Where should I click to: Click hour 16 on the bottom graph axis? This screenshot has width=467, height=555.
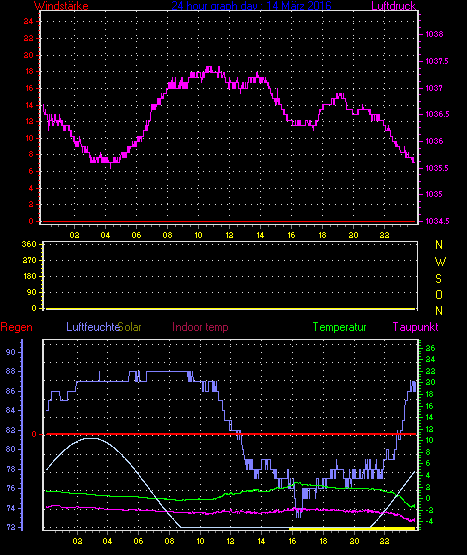(292, 541)
